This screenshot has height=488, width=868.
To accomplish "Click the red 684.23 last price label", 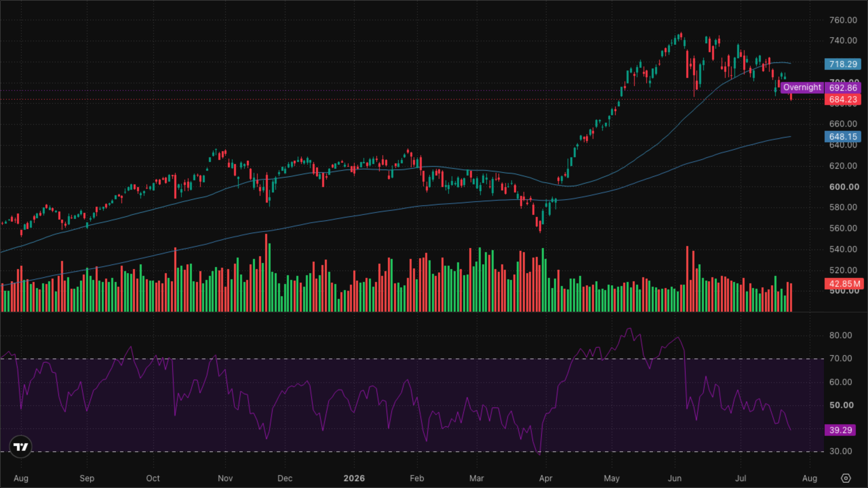I will click(843, 99).
